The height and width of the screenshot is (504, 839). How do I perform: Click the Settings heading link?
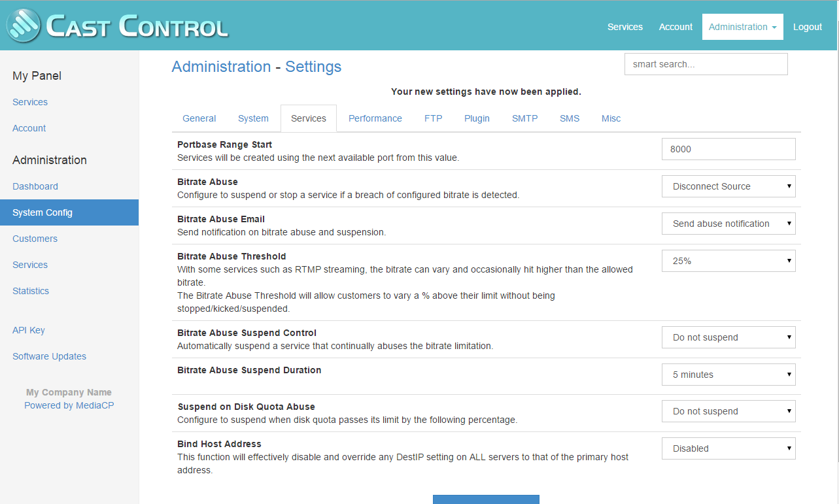tap(313, 67)
